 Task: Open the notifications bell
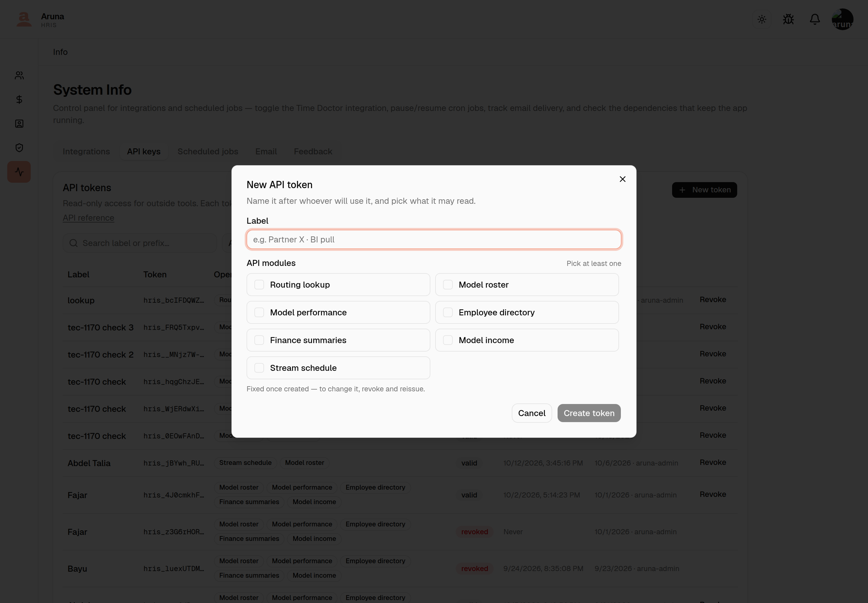[815, 19]
